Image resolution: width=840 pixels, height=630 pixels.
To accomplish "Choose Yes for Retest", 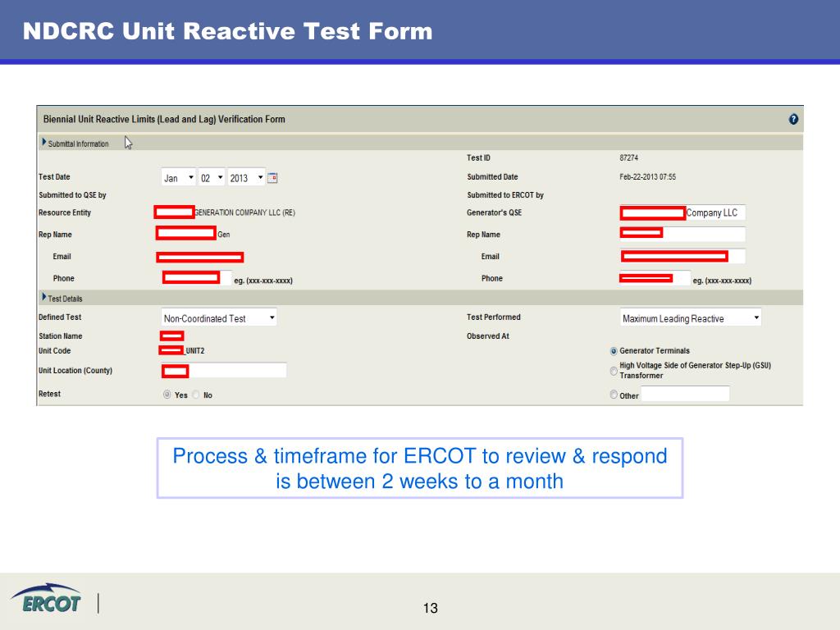I will (167, 395).
